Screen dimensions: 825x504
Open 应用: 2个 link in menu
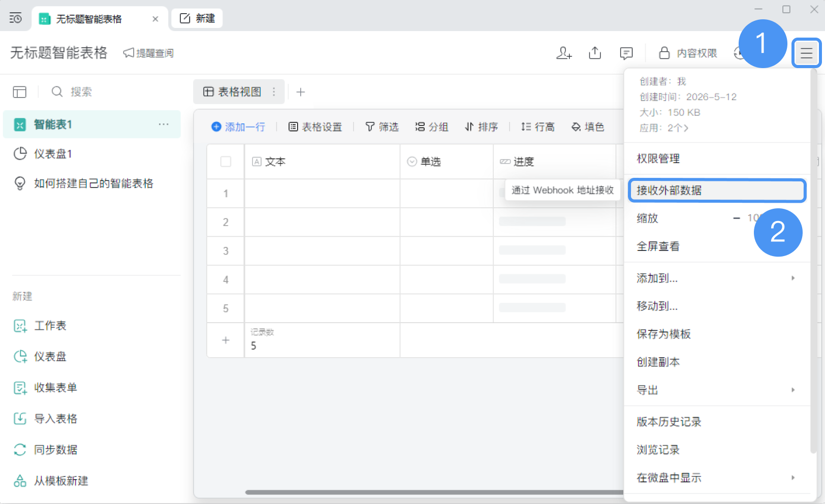click(x=663, y=128)
